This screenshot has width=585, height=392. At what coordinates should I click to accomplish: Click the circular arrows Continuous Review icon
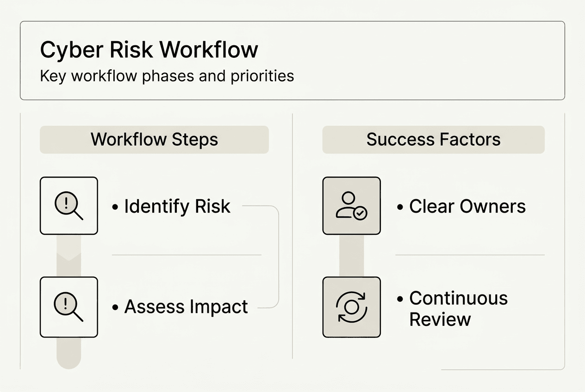[x=351, y=307]
